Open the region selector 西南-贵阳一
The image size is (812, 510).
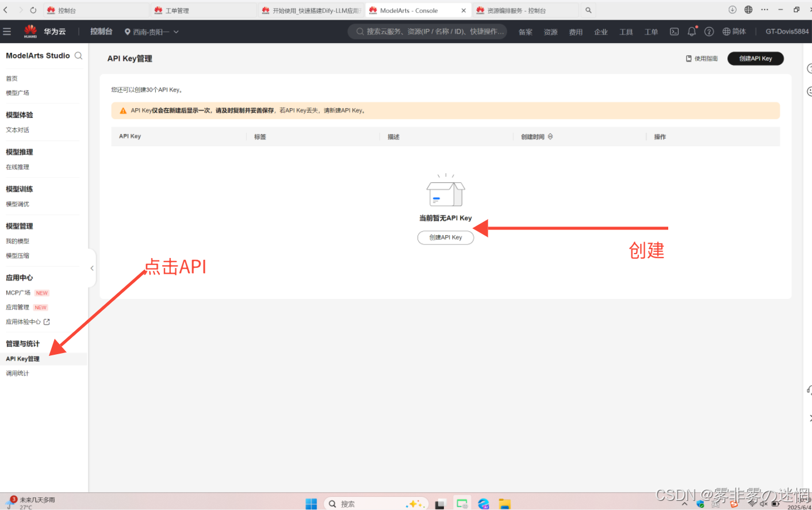(x=152, y=32)
